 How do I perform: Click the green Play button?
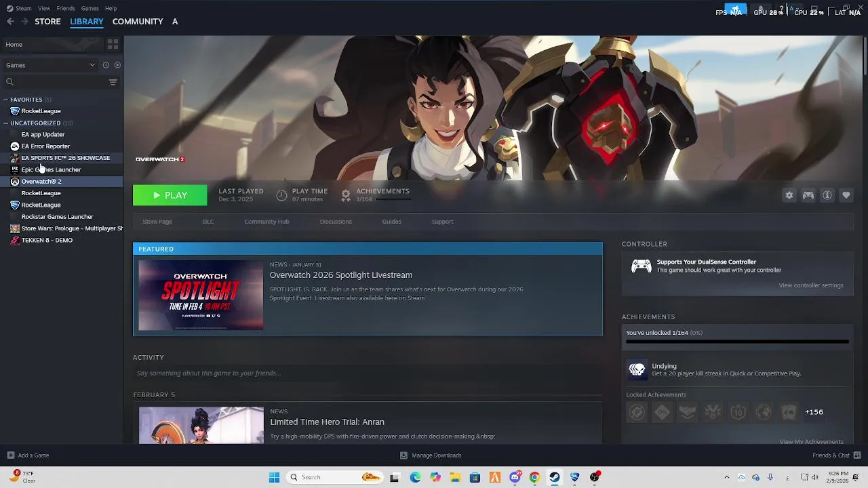click(x=170, y=195)
